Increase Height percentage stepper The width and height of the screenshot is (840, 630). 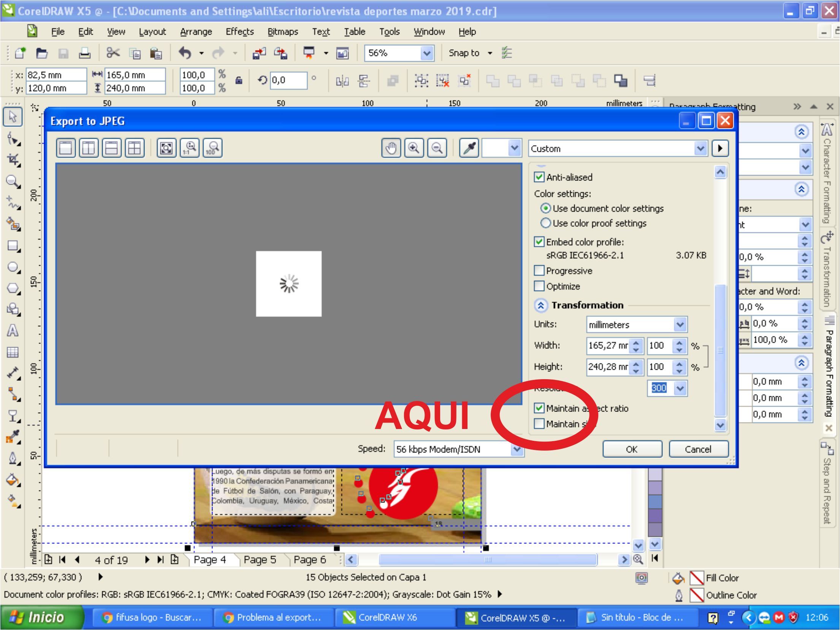tap(680, 363)
